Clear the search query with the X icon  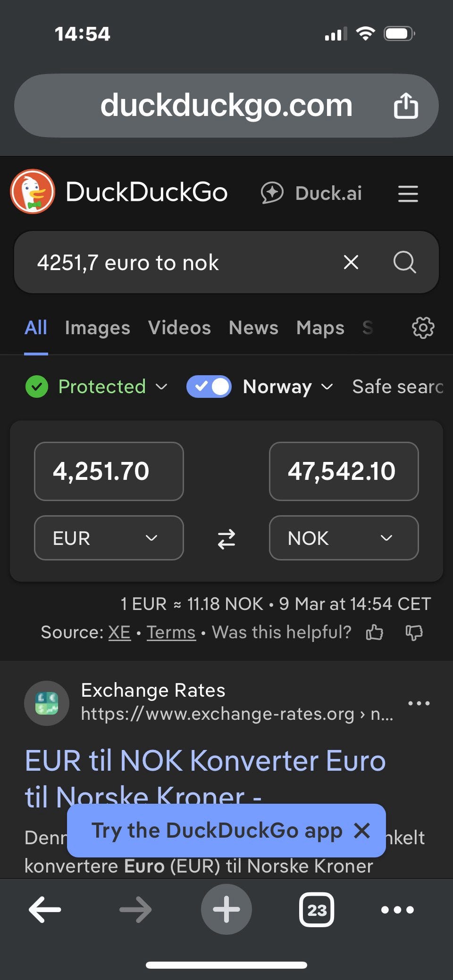point(351,262)
